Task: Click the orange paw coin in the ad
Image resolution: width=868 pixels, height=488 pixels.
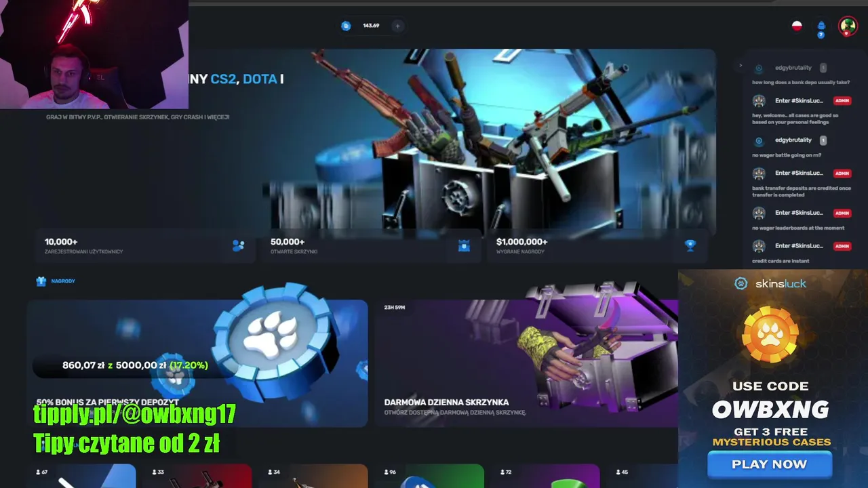Action: [770, 335]
